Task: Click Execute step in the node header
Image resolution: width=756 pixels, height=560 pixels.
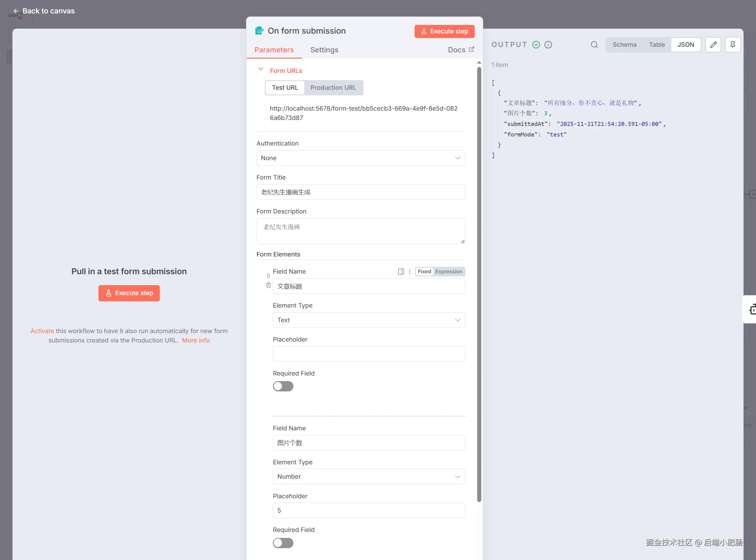Action: click(444, 31)
